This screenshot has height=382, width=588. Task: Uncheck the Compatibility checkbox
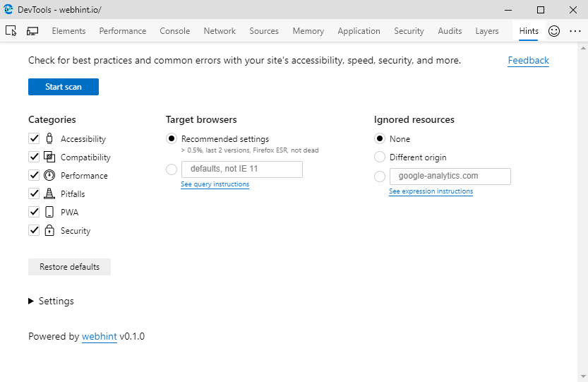click(x=34, y=157)
